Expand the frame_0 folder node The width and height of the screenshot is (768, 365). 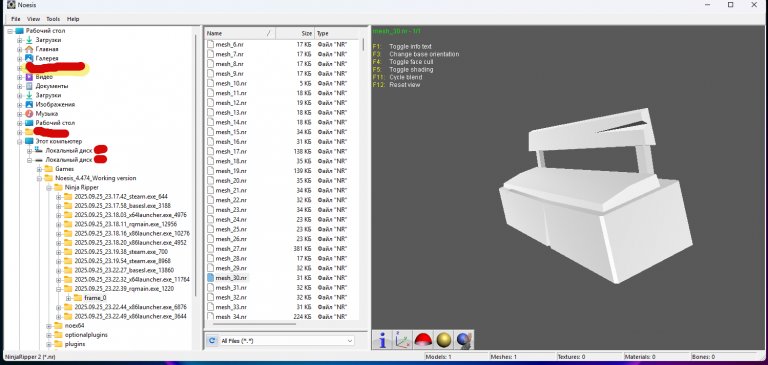pyautogui.click(x=68, y=298)
